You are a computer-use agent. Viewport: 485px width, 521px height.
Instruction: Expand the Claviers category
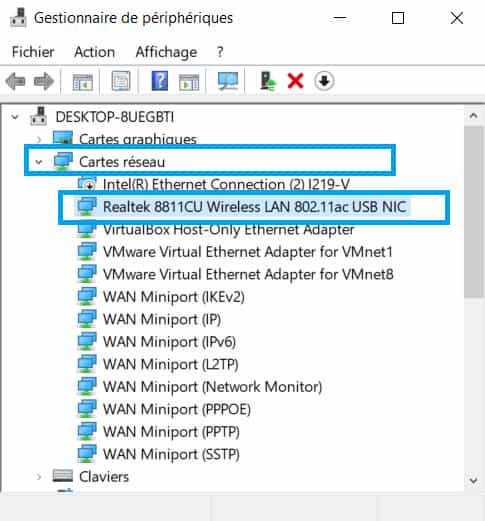coord(39,477)
